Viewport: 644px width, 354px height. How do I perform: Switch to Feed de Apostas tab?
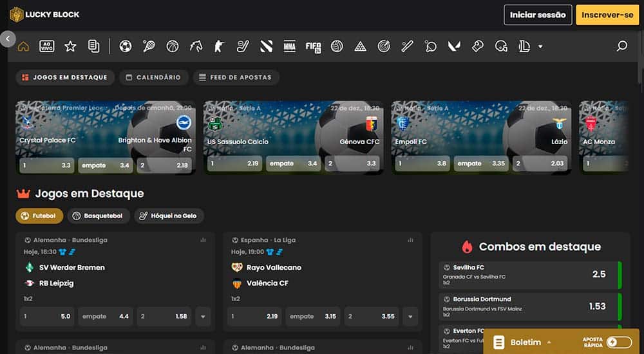(x=236, y=77)
